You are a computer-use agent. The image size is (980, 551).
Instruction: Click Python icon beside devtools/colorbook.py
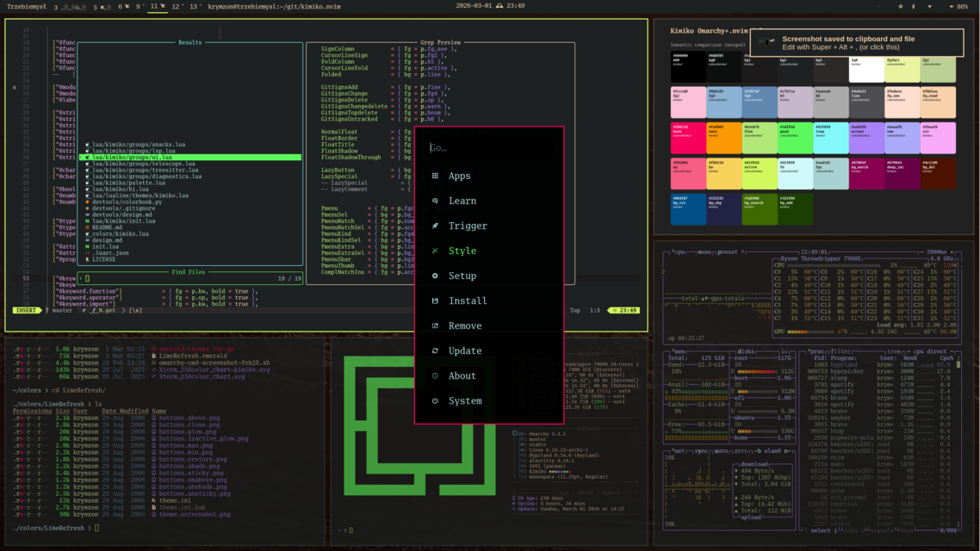coord(88,201)
